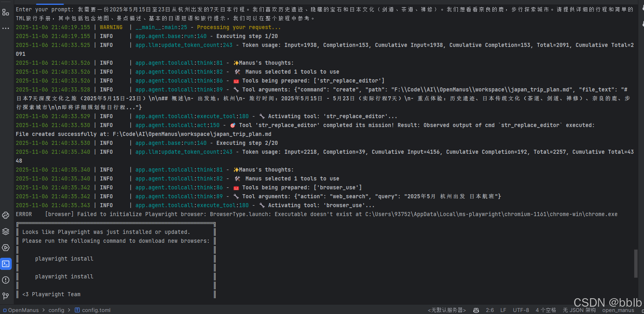Image resolution: width=644 pixels, height=314 pixels.
Task: Click the 'Processing your request...' text
Action: click(239, 27)
